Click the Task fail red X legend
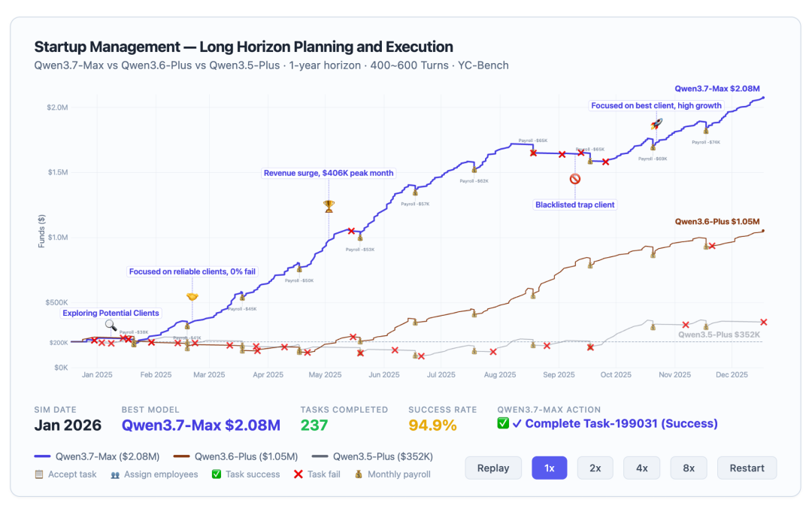The image size is (812, 521). point(317,474)
